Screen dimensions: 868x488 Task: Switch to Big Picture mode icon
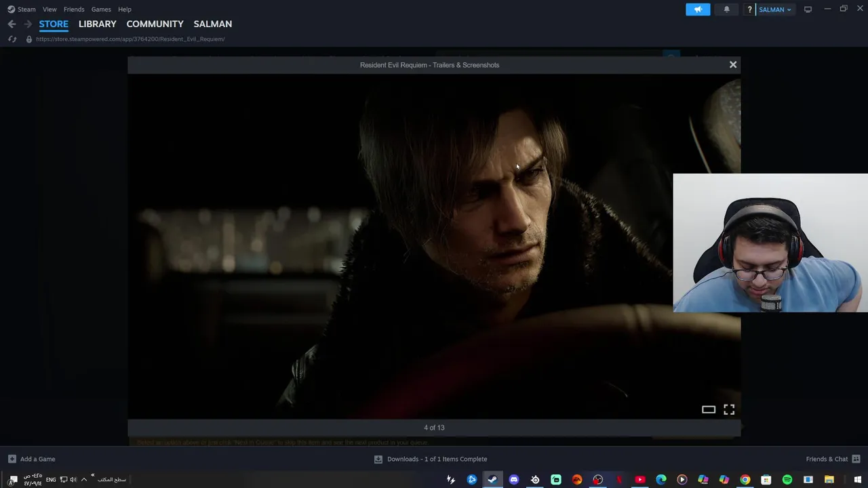808,9
